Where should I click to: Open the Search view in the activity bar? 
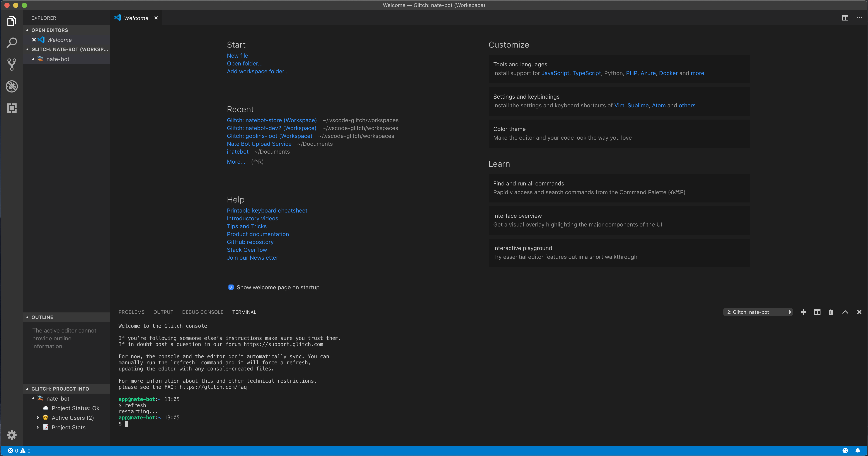tap(12, 43)
